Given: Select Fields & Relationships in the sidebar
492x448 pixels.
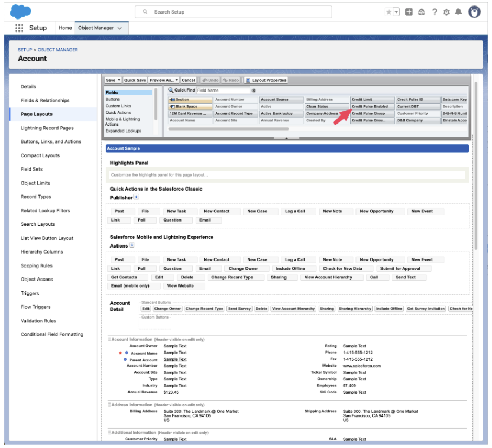Looking at the screenshot, I should [x=45, y=100].
